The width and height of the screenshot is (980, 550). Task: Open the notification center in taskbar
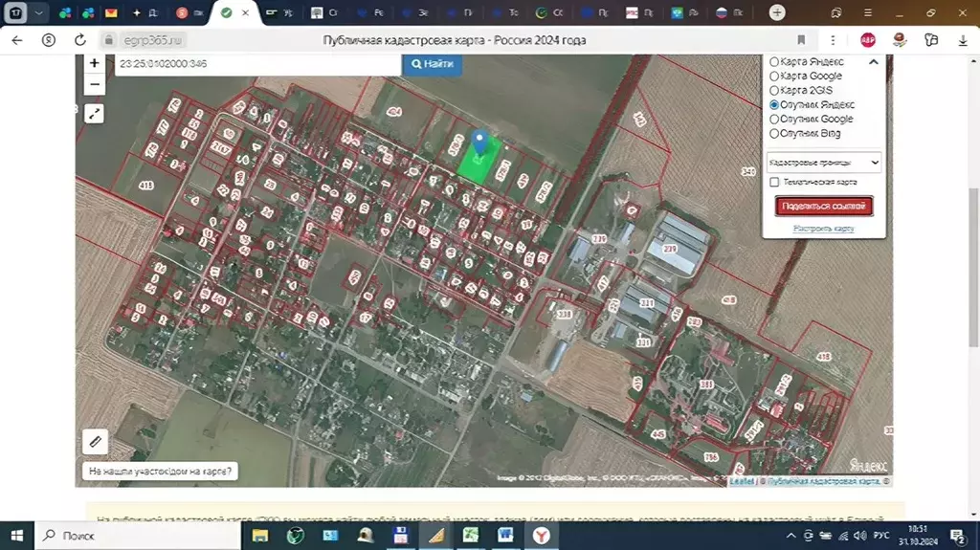pos(957,536)
